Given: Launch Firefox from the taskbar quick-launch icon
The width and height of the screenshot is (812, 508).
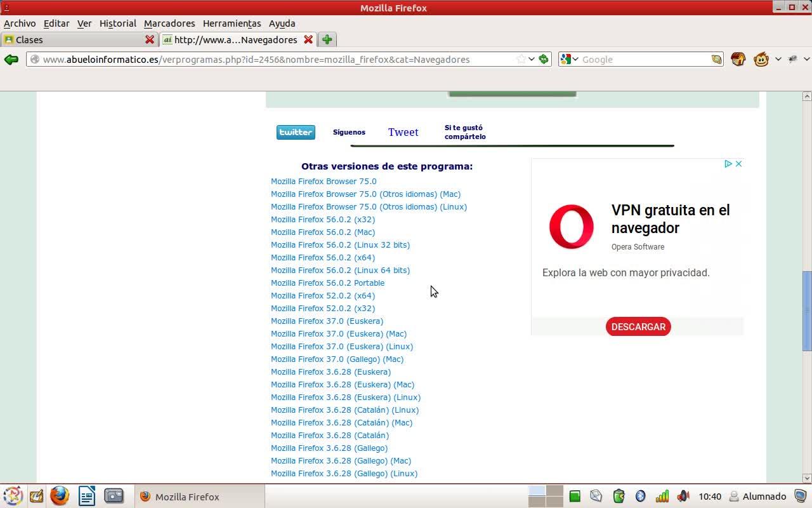Looking at the screenshot, I should (60, 496).
